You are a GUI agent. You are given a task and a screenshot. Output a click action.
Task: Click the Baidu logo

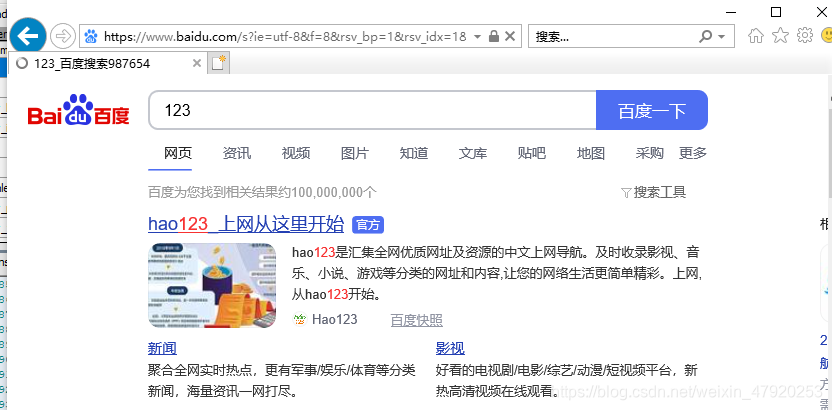tap(79, 110)
